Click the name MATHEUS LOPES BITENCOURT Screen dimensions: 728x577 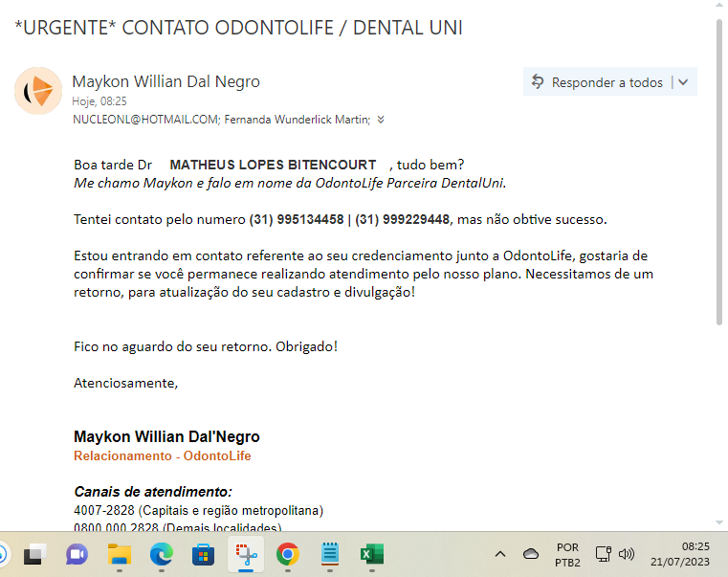(273, 165)
